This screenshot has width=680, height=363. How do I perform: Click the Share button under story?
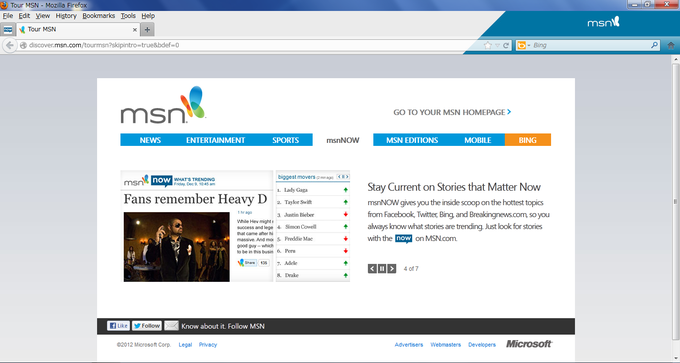(248, 263)
